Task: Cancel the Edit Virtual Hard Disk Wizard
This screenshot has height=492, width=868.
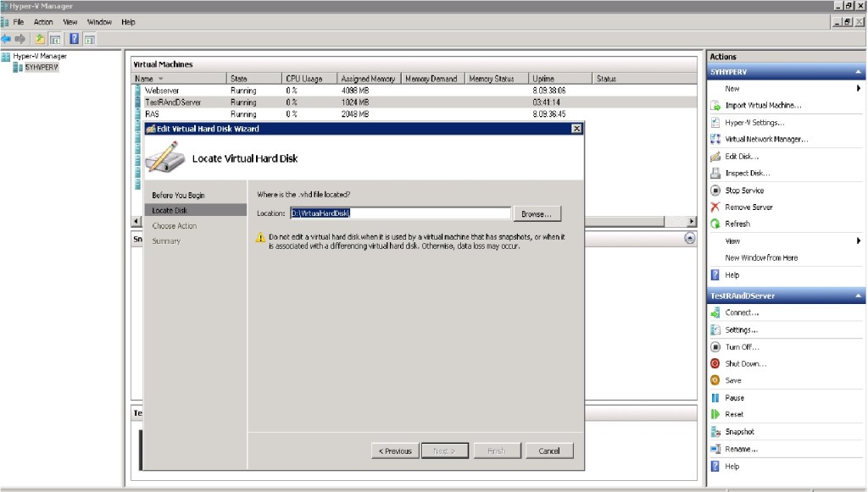Action: pyautogui.click(x=548, y=451)
